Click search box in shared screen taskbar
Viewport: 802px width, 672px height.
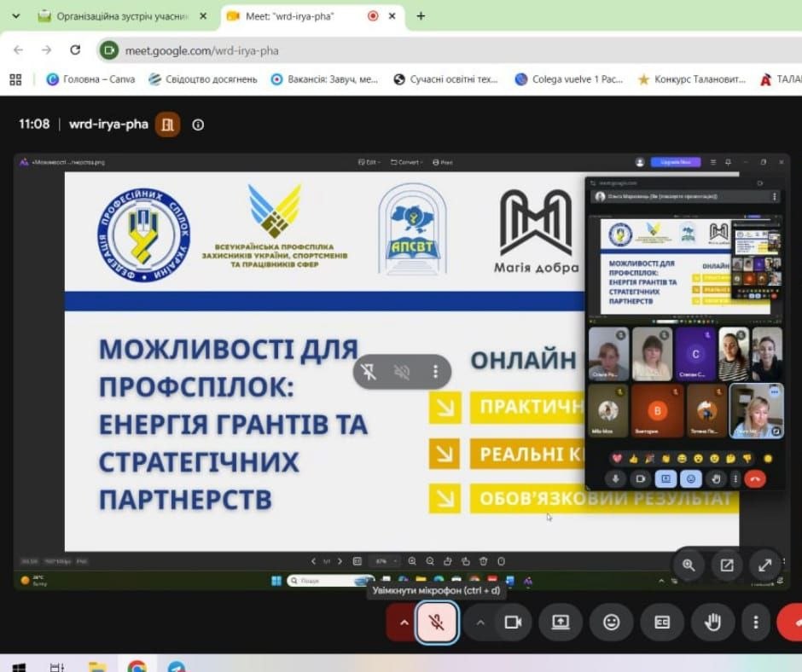click(x=330, y=581)
